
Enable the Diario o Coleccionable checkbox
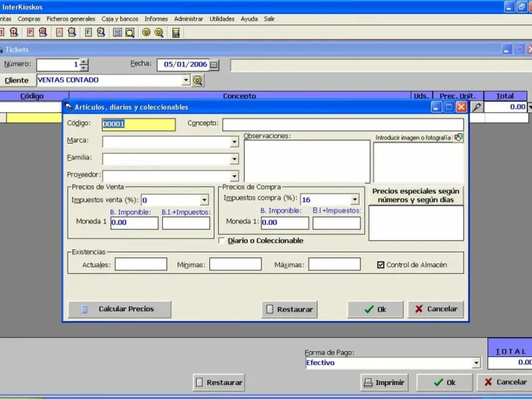pos(221,241)
